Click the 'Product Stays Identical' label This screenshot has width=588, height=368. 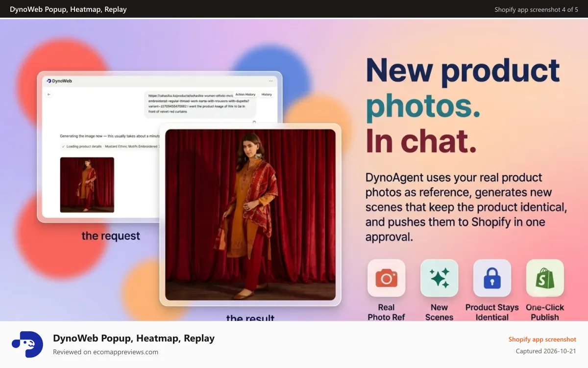pyautogui.click(x=492, y=313)
